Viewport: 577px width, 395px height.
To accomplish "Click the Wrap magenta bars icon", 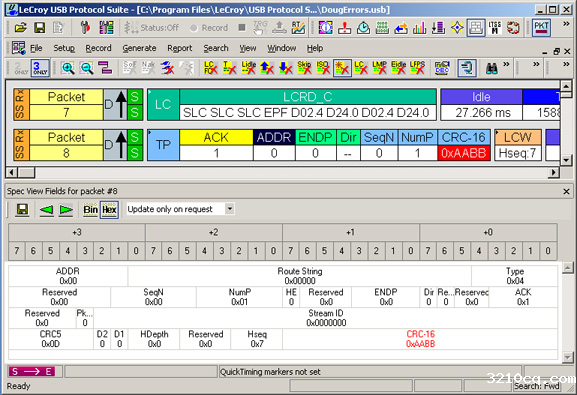I will 105,68.
